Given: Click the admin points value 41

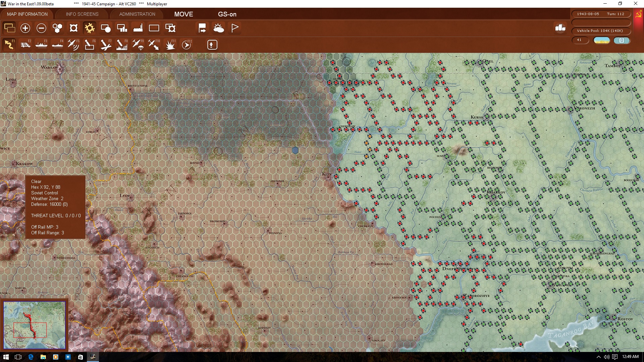Looking at the screenshot, I should point(580,40).
